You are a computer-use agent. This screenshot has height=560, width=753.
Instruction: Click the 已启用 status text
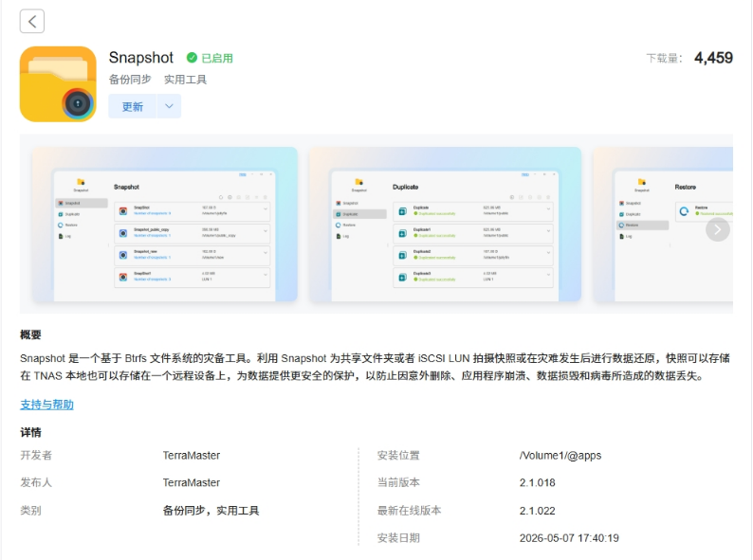pos(217,58)
